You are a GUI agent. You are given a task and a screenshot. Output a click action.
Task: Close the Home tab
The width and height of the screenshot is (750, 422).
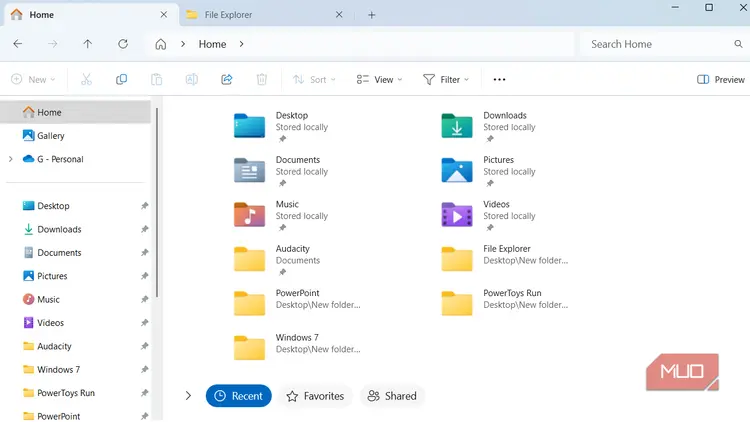click(164, 15)
